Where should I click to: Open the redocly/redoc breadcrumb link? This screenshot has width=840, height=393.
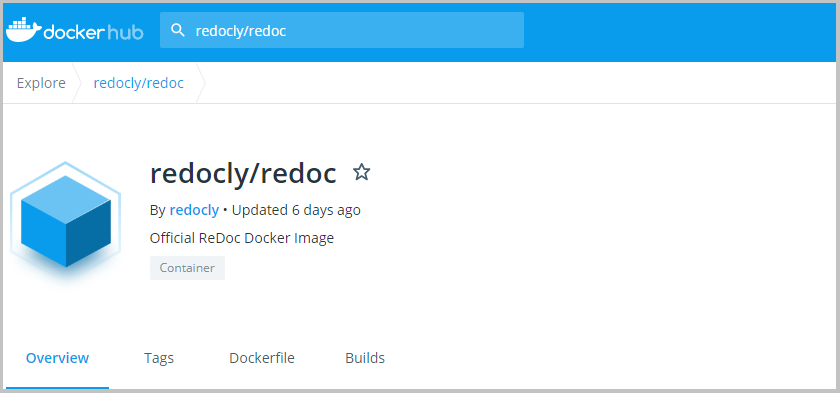(x=139, y=83)
